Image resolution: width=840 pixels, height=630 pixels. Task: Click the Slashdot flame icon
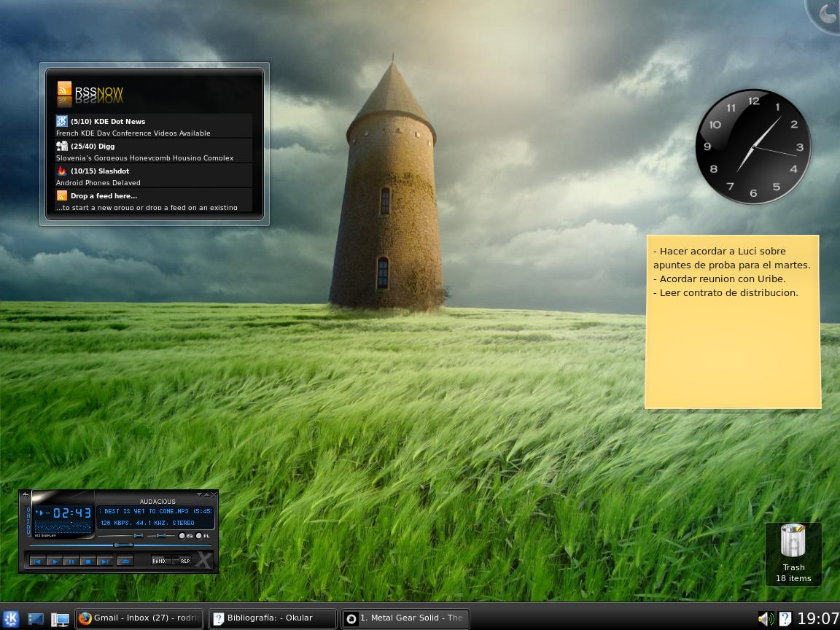pyautogui.click(x=62, y=171)
